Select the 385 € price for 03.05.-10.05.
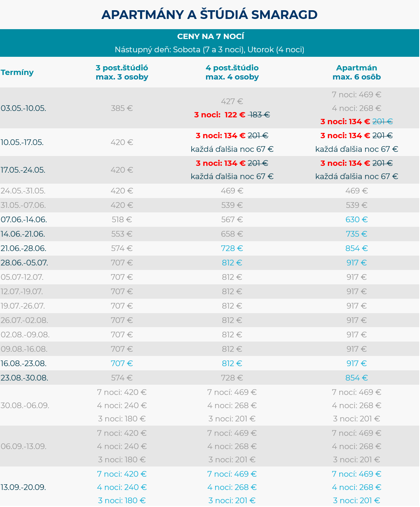Screen dimensions: 420x507 tap(122, 108)
